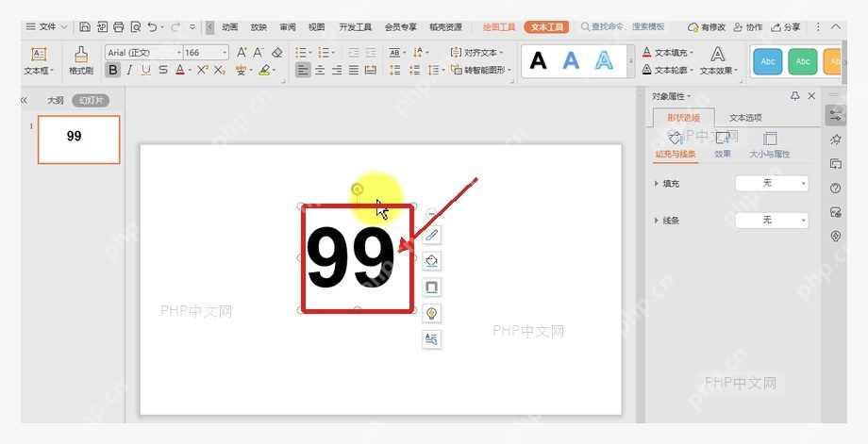Open the 效果 (Effects) section in properties
The width and height of the screenshot is (868, 444).
tap(723, 145)
